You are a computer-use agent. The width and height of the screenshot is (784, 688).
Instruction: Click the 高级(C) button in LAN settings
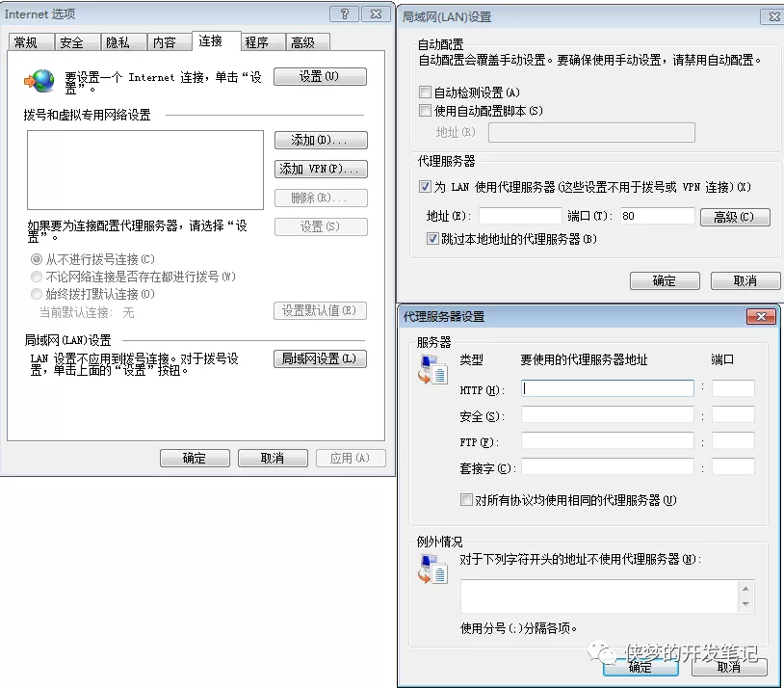tap(735, 217)
